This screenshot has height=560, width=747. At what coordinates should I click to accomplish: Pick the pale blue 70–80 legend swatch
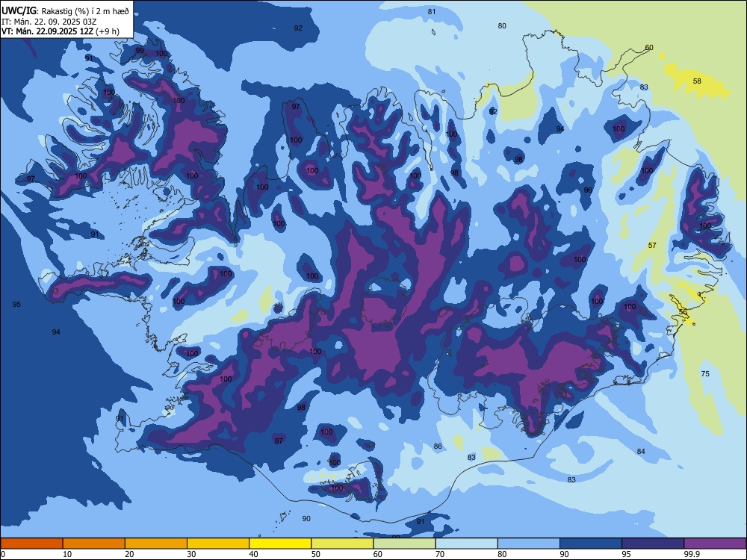[x=466, y=544]
